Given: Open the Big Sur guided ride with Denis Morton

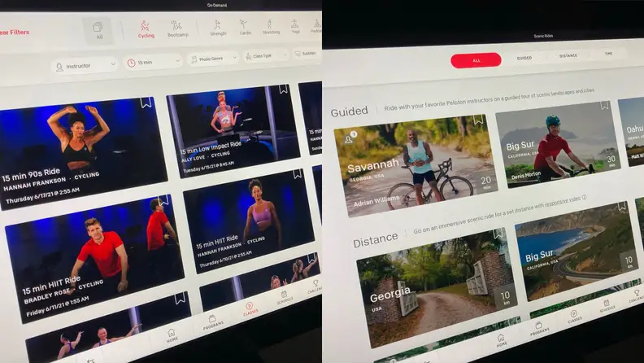Looking at the screenshot, I should [557, 144].
